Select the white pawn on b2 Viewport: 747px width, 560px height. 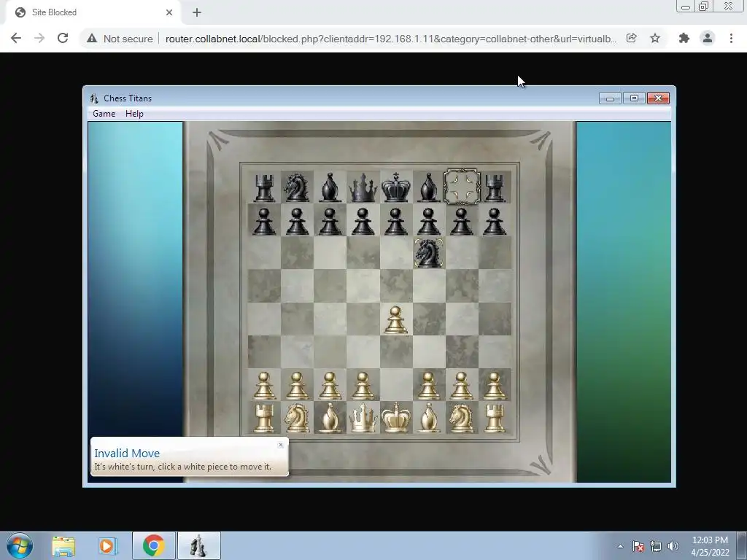(297, 385)
